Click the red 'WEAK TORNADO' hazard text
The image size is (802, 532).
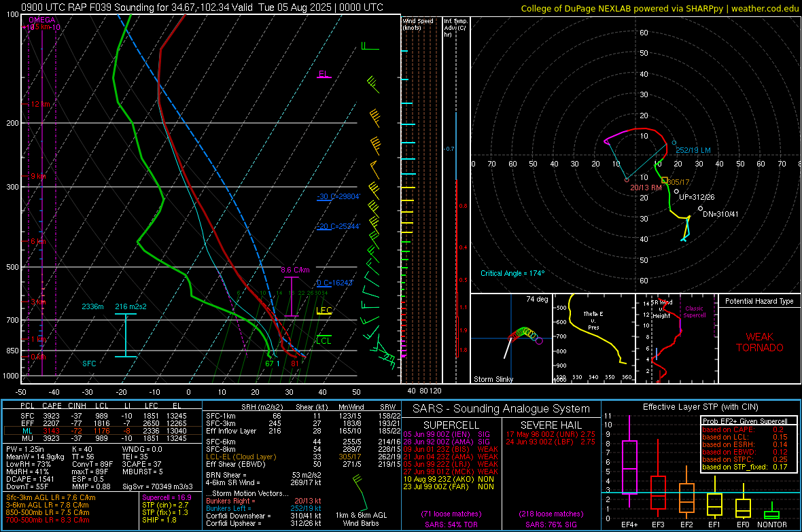(760, 342)
